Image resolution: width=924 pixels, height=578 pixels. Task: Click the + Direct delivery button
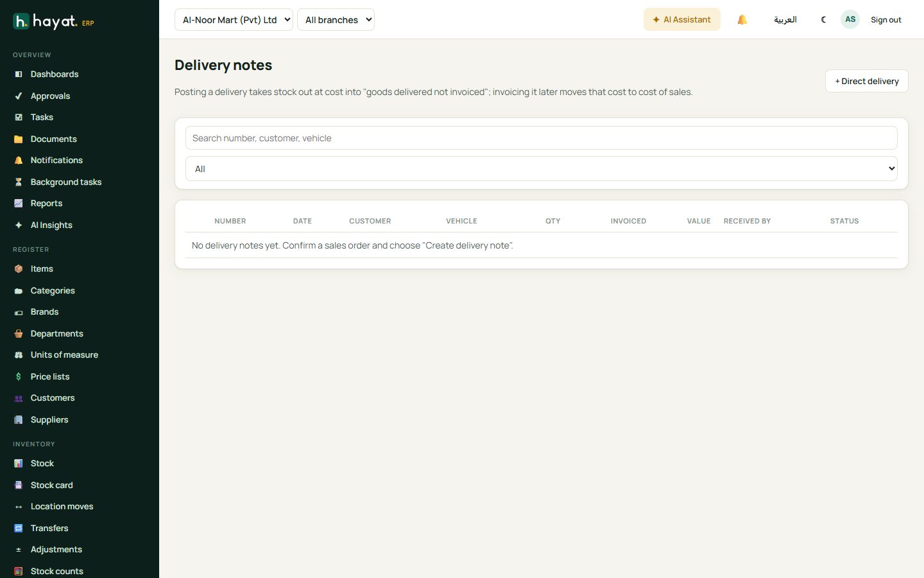[x=866, y=81]
